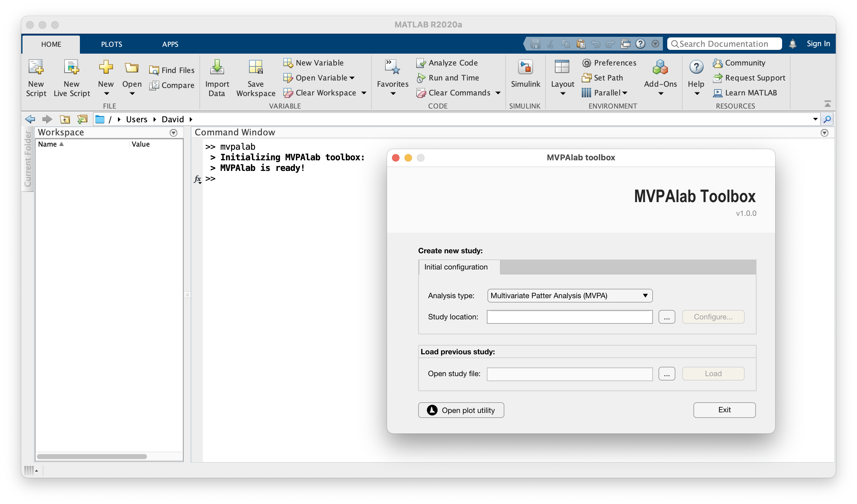Open Preferences gear in Environment section
The width and height of the screenshot is (857, 504).
pos(586,63)
